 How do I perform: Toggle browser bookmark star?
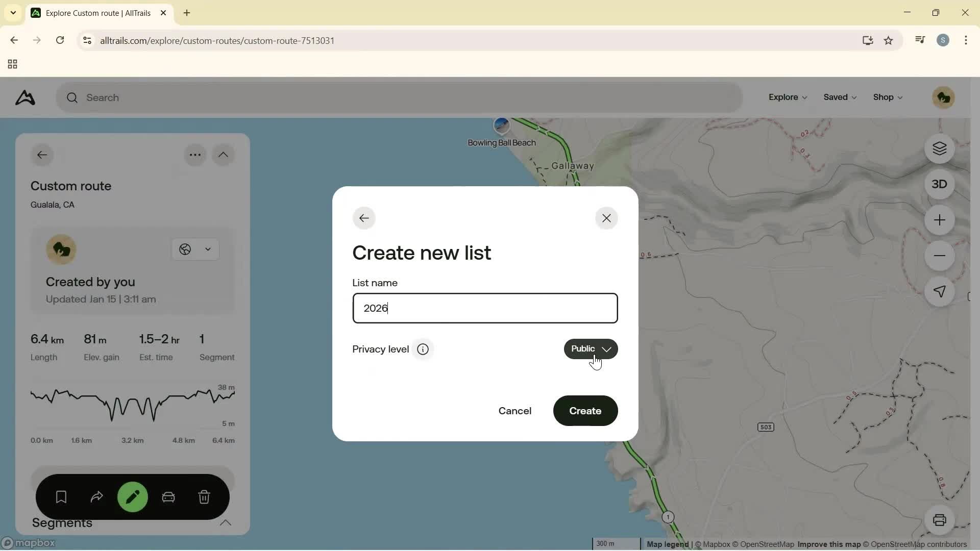pyautogui.click(x=889, y=40)
